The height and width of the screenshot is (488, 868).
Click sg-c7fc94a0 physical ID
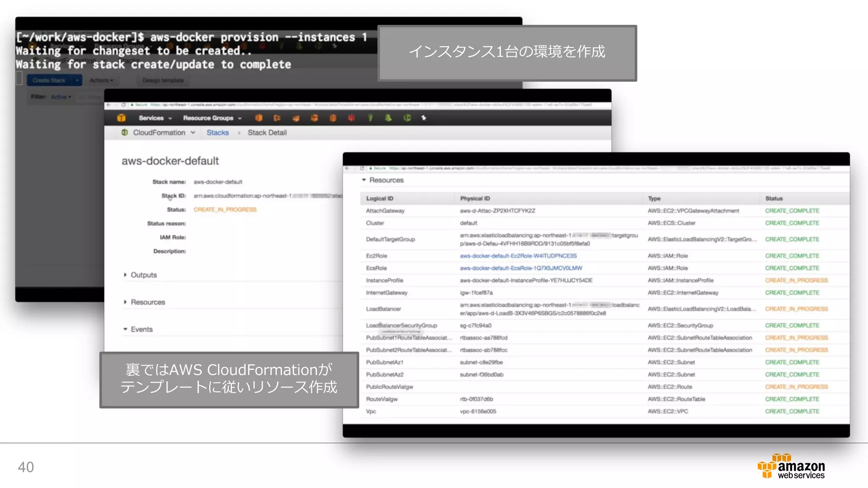coord(476,325)
